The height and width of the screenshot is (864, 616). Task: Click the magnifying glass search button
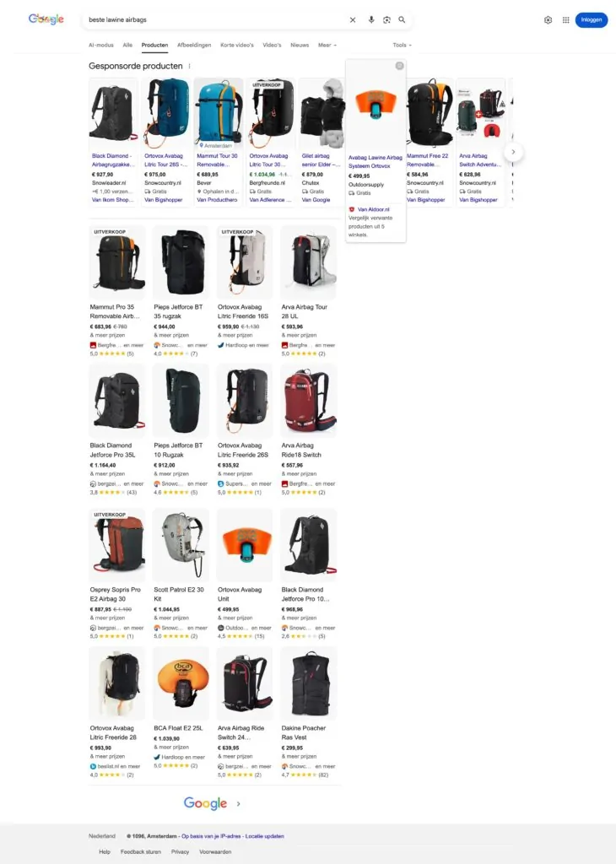[403, 20]
